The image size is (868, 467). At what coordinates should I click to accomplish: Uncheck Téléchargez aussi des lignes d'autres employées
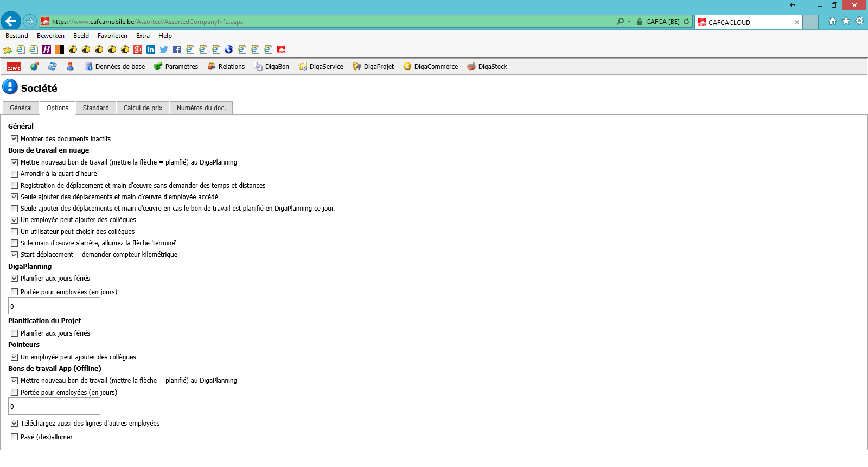coord(15,424)
